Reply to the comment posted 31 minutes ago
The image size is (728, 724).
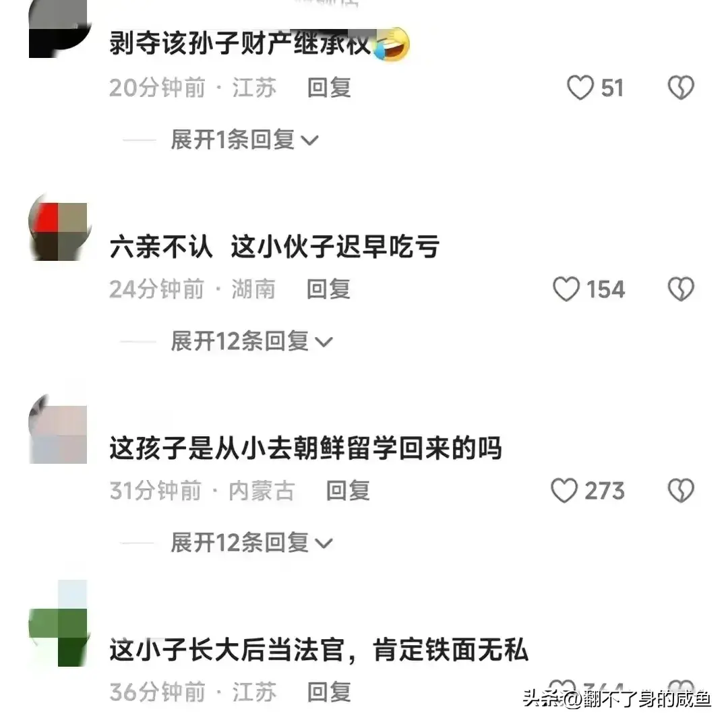coord(348,491)
